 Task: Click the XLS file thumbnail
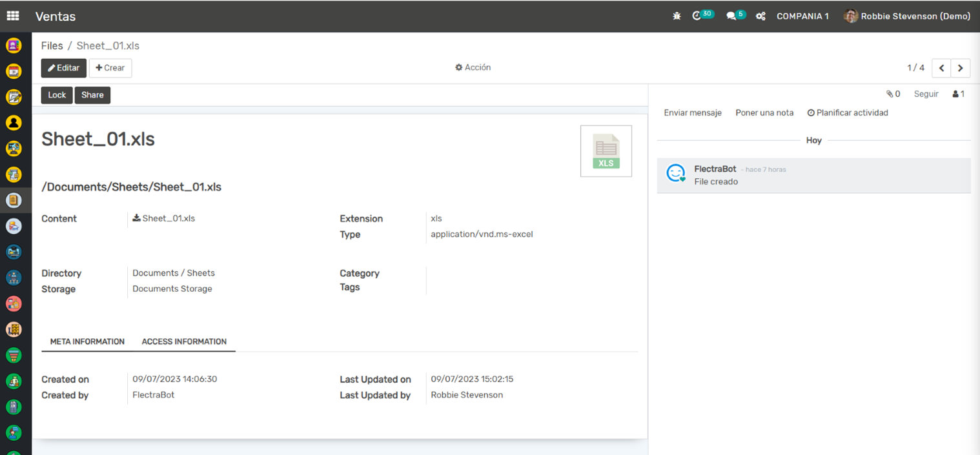pyautogui.click(x=606, y=151)
